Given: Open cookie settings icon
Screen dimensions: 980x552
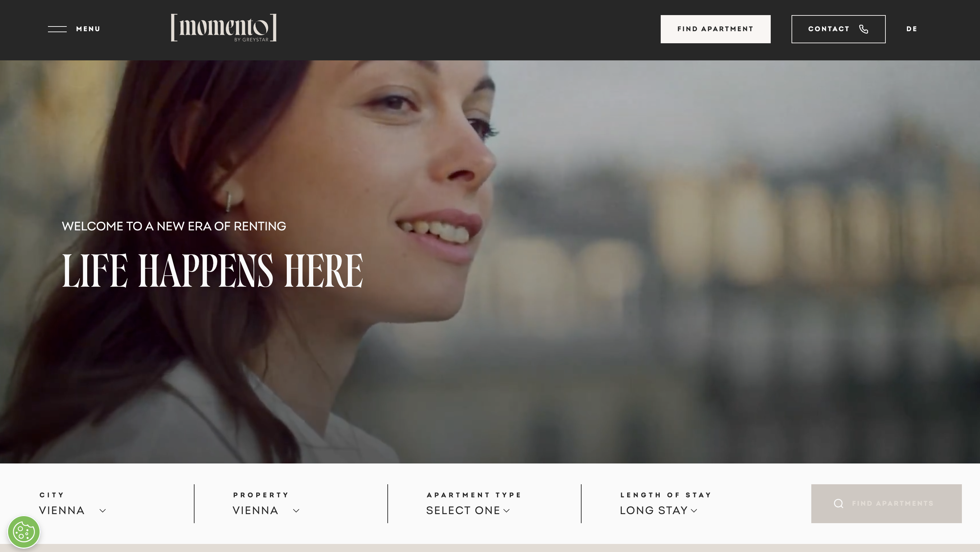Looking at the screenshot, I should [23, 532].
